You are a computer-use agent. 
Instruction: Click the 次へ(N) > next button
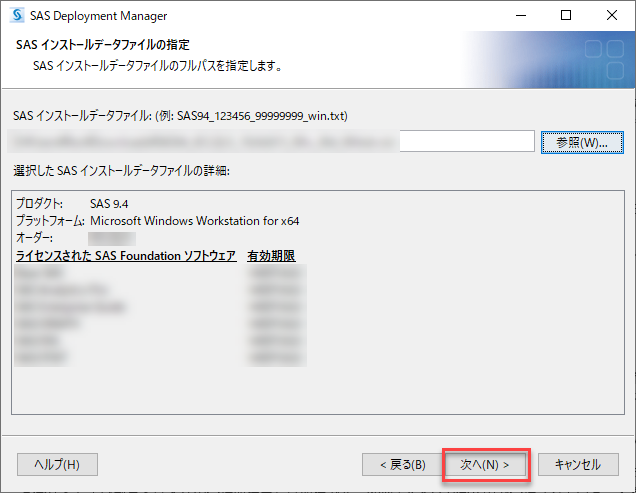coord(485,465)
